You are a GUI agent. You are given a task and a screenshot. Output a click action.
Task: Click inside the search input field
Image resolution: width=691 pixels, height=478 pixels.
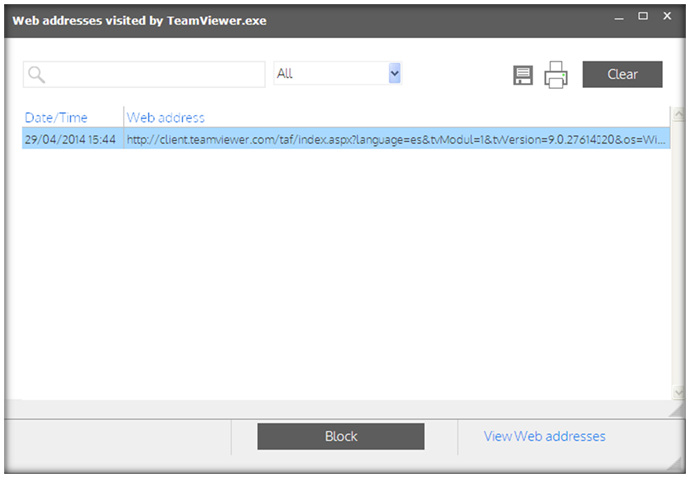click(x=144, y=74)
